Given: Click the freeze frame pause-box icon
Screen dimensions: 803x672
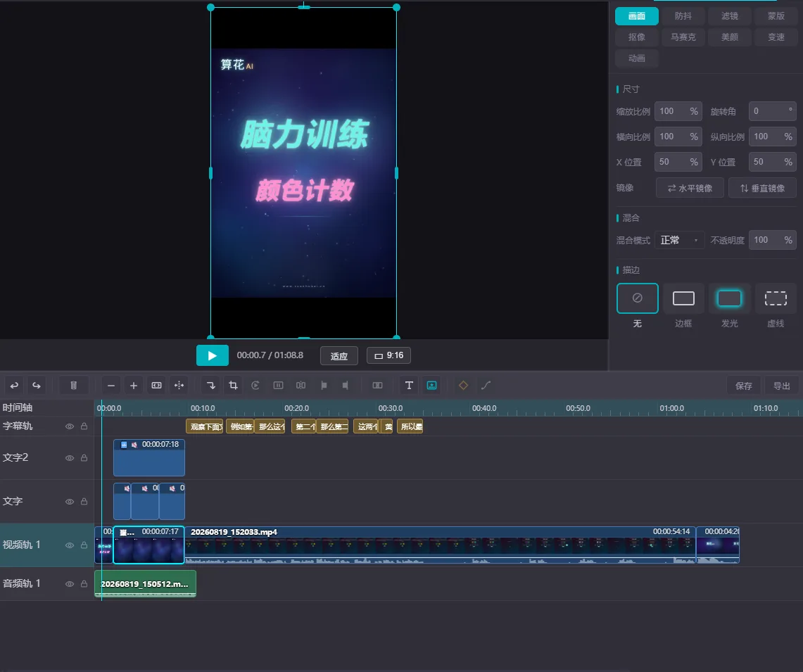Looking at the screenshot, I should (x=278, y=385).
